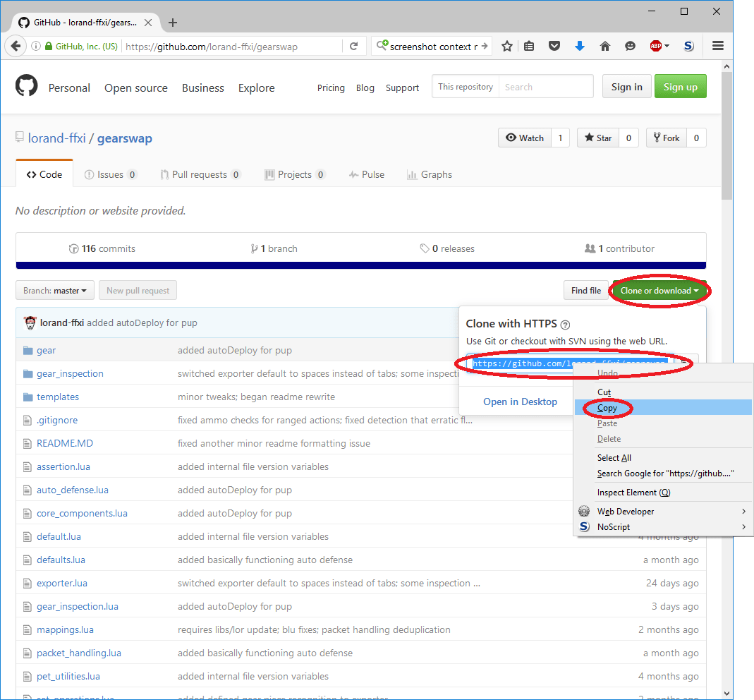
Task: Show site information with the info icon
Action: (x=35, y=46)
